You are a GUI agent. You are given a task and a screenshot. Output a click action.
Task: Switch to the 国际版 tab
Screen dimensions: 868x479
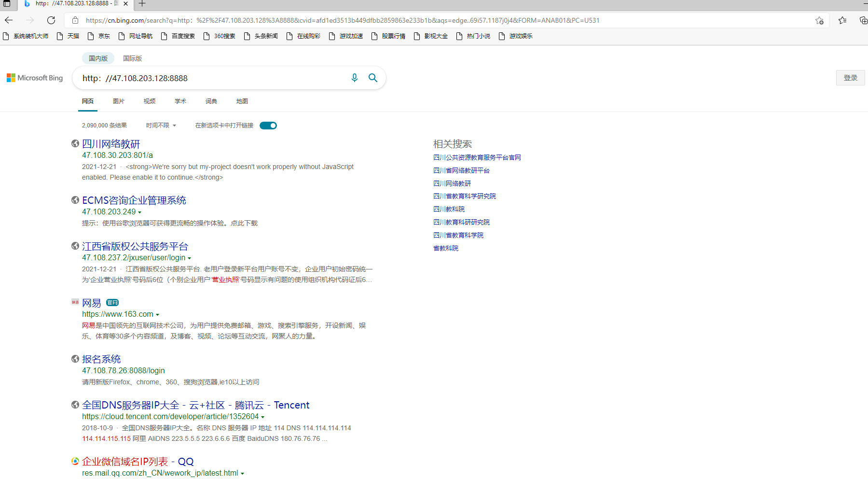click(132, 58)
